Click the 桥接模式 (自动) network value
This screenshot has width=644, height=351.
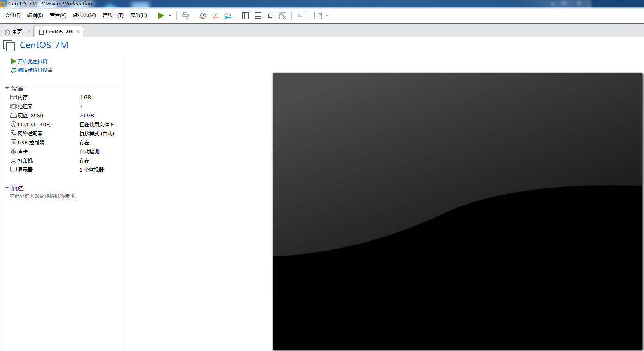click(x=97, y=134)
